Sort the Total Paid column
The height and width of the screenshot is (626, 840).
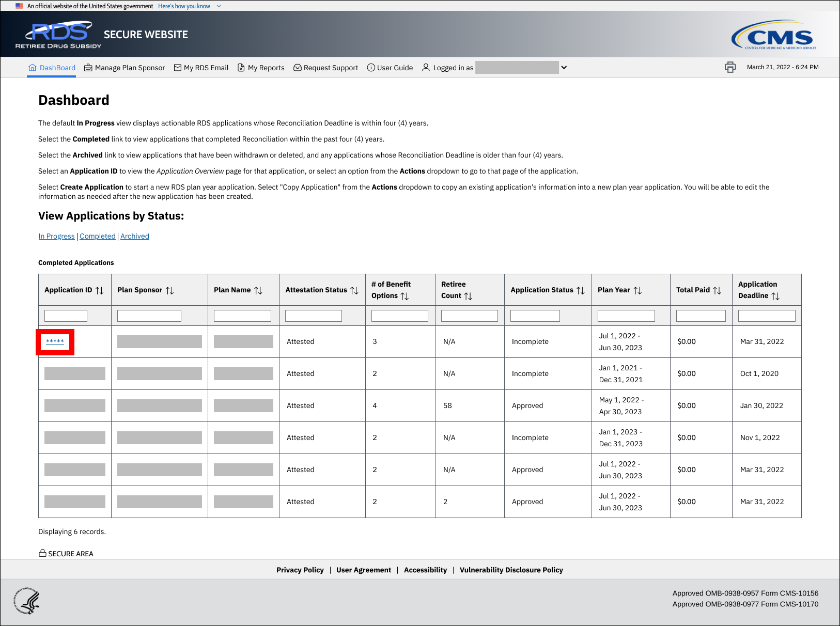tap(717, 291)
